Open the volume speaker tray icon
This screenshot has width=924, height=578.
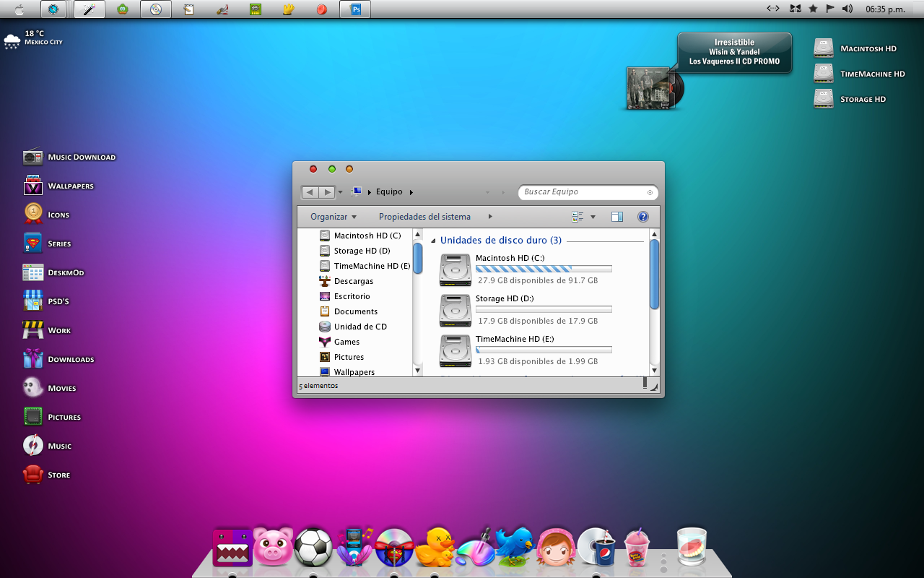(x=847, y=9)
